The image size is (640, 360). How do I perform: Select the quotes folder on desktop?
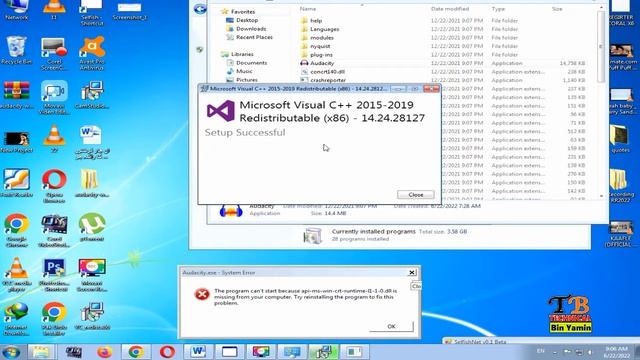[620, 139]
